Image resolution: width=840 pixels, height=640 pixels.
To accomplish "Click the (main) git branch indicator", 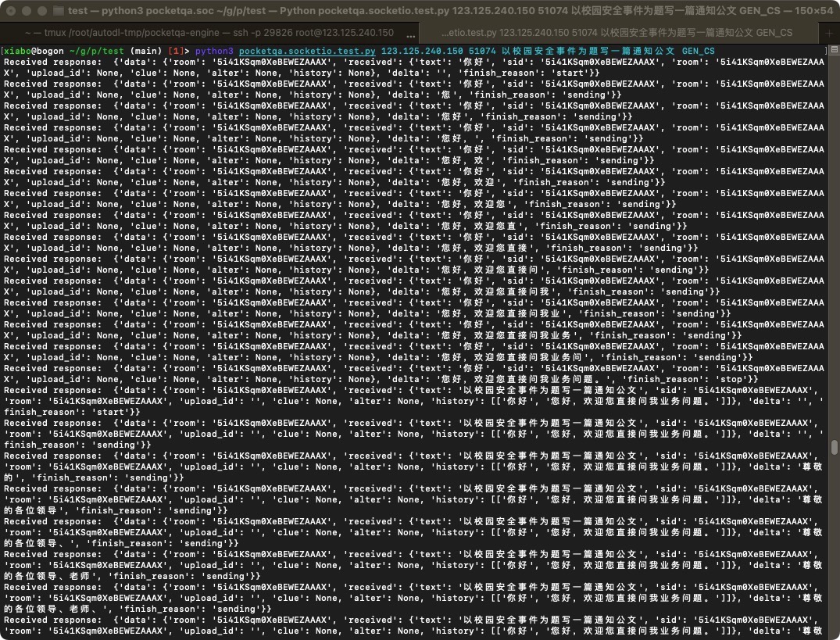I will (x=145, y=52).
